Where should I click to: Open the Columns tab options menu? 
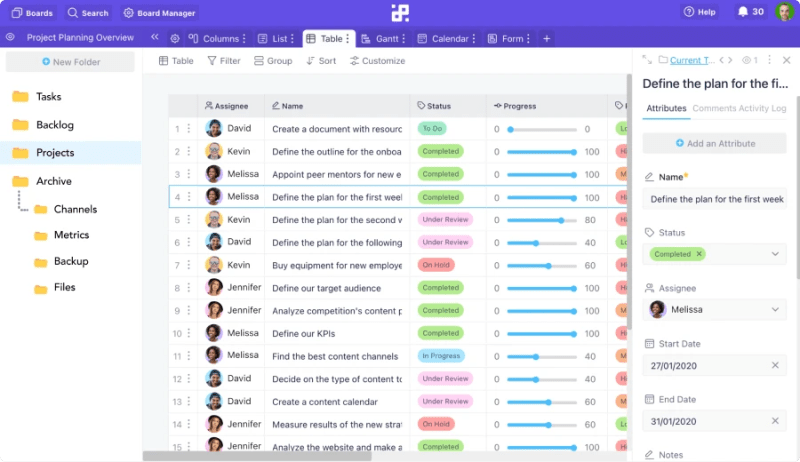pyautogui.click(x=244, y=39)
